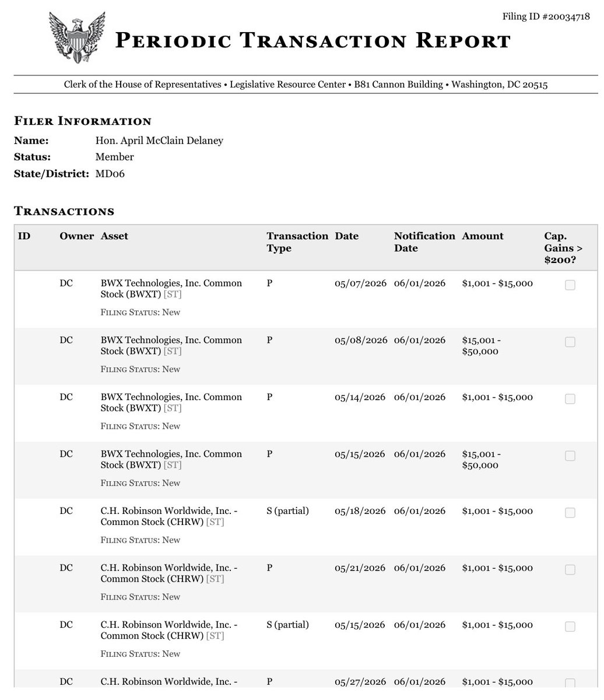Click the Asset column header
Screen dimensions: 604x700
[114, 236]
